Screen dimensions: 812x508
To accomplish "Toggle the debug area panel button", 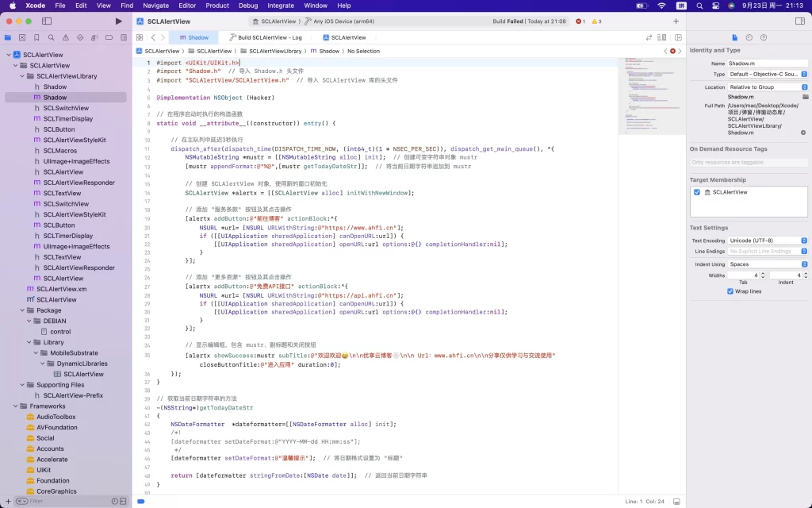I will tap(676, 502).
